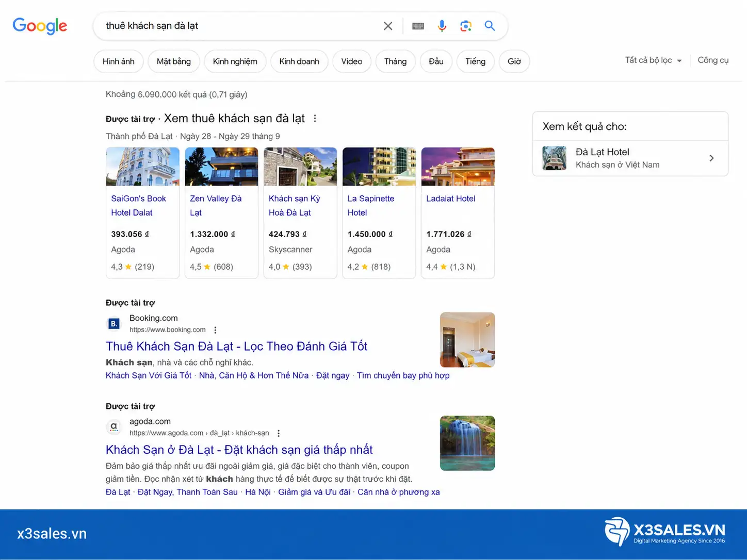Open Google Lens image search icon
The height and width of the screenshot is (560, 747).
click(466, 26)
